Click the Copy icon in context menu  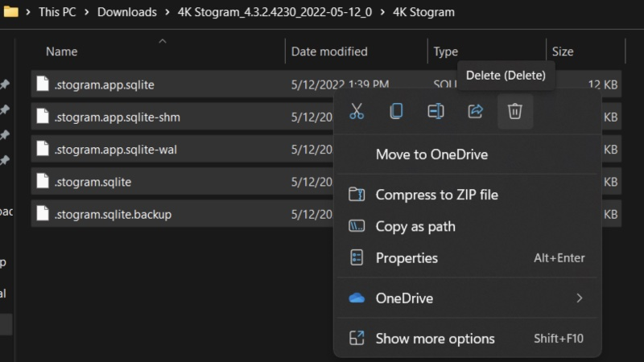pos(396,111)
